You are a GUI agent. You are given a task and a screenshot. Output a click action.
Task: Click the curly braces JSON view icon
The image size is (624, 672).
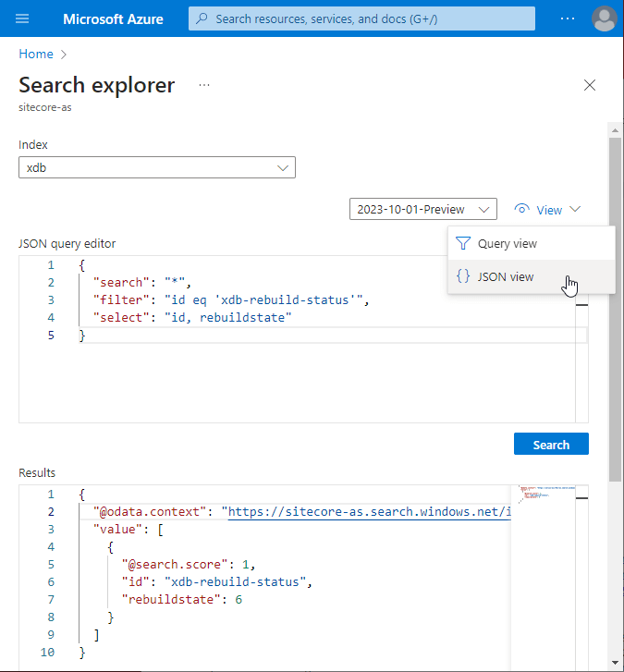(x=463, y=276)
